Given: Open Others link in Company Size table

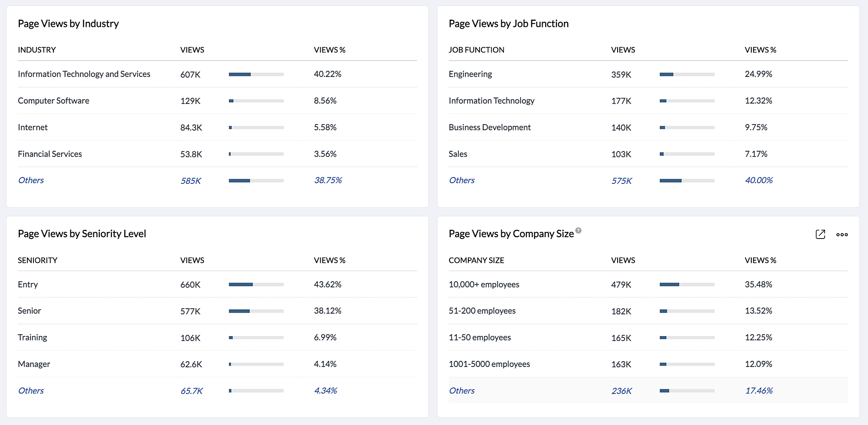Looking at the screenshot, I should (x=462, y=391).
